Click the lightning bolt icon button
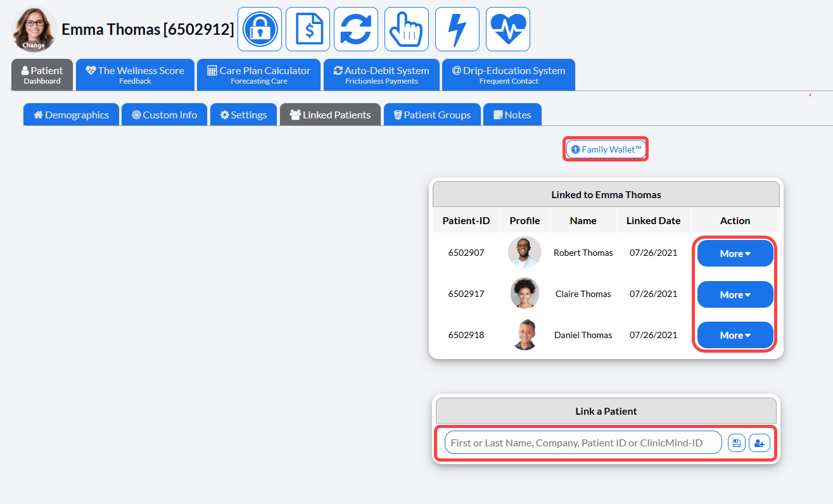 point(457,29)
